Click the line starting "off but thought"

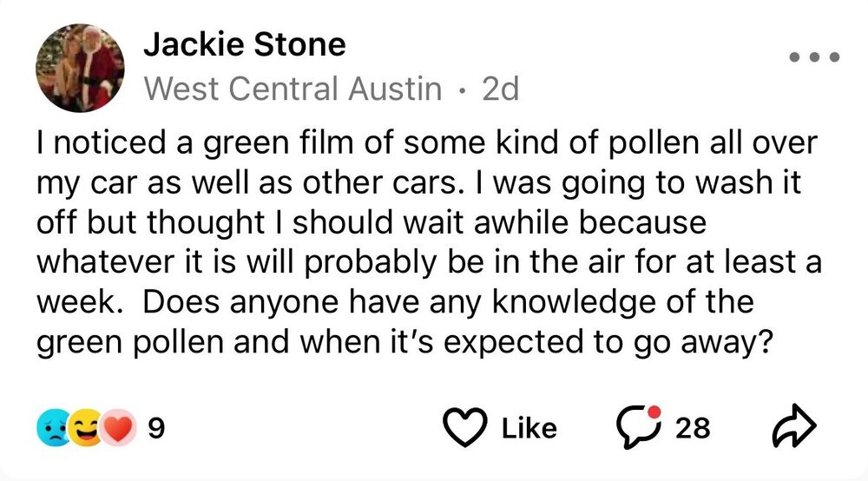click(x=372, y=222)
